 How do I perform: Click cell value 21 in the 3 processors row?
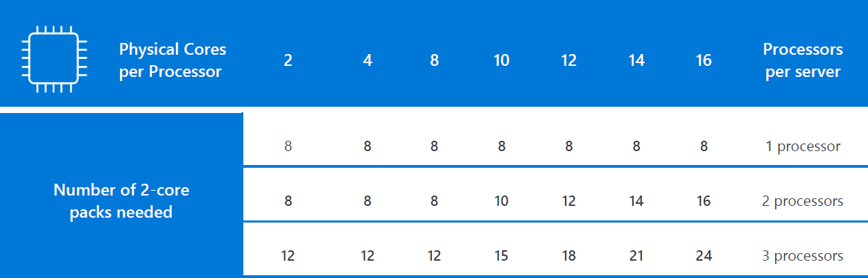click(x=636, y=256)
